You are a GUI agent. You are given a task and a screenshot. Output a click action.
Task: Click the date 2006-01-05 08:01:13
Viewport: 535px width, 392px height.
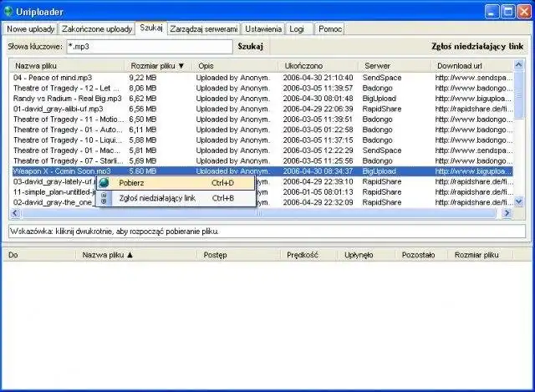coord(318,192)
